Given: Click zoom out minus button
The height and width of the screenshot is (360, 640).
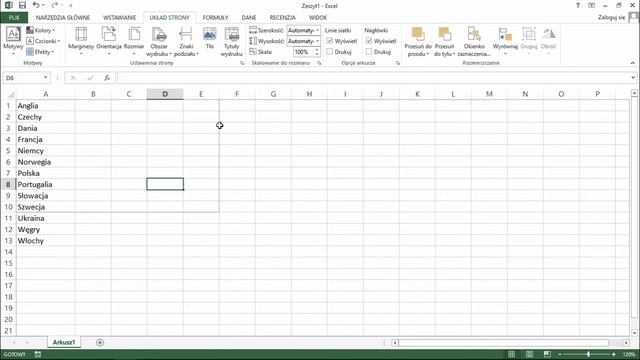Looking at the screenshot, I should pyautogui.click(x=560, y=354).
